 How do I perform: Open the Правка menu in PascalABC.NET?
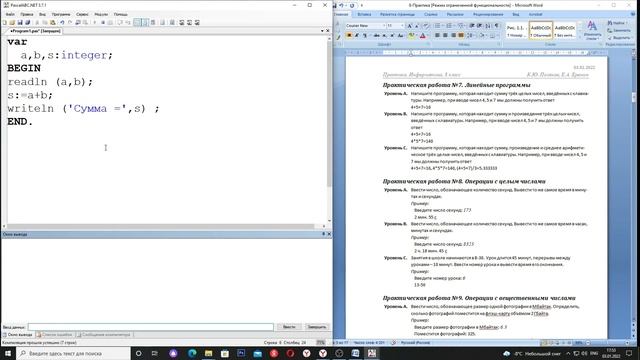point(27,14)
